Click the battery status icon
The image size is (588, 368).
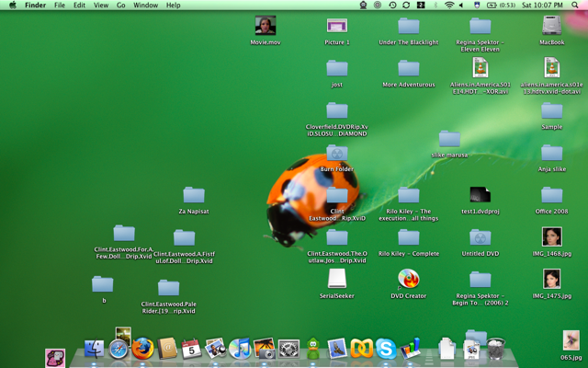click(x=492, y=5)
